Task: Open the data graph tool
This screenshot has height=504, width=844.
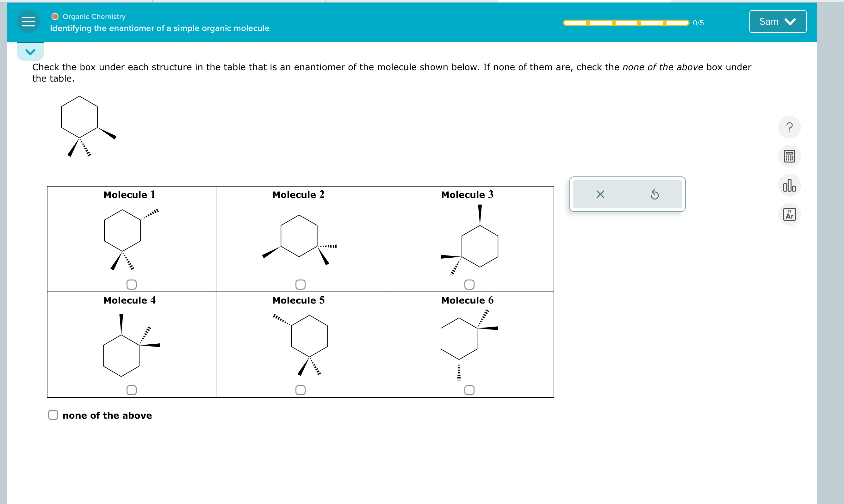Action: 789,185
